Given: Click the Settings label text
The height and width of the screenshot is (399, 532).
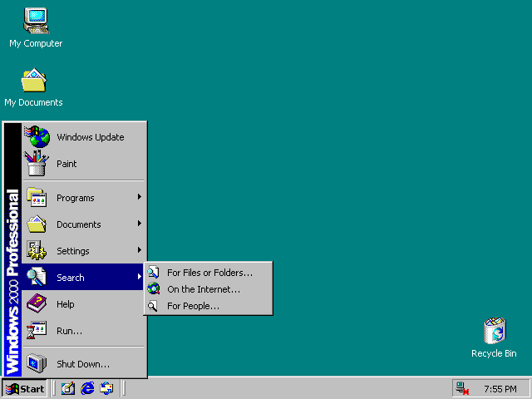Looking at the screenshot, I should [73, 251].
